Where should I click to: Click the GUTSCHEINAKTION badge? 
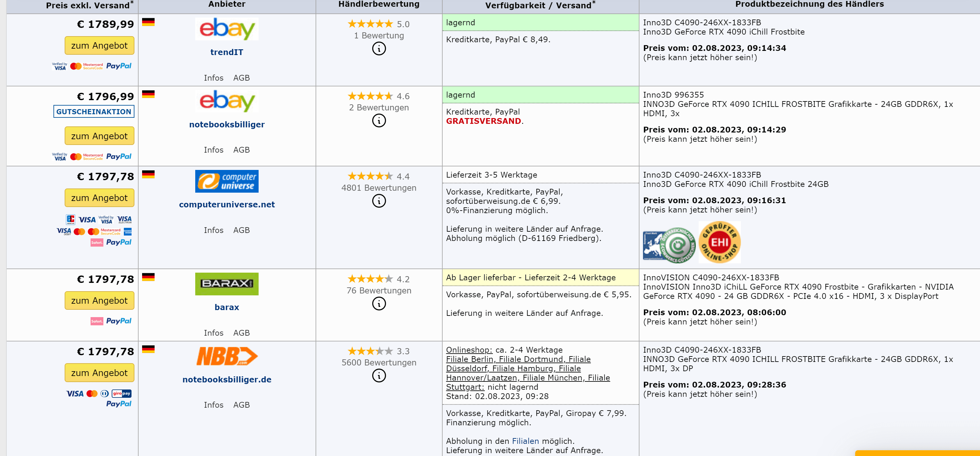(x=93, y=111)
